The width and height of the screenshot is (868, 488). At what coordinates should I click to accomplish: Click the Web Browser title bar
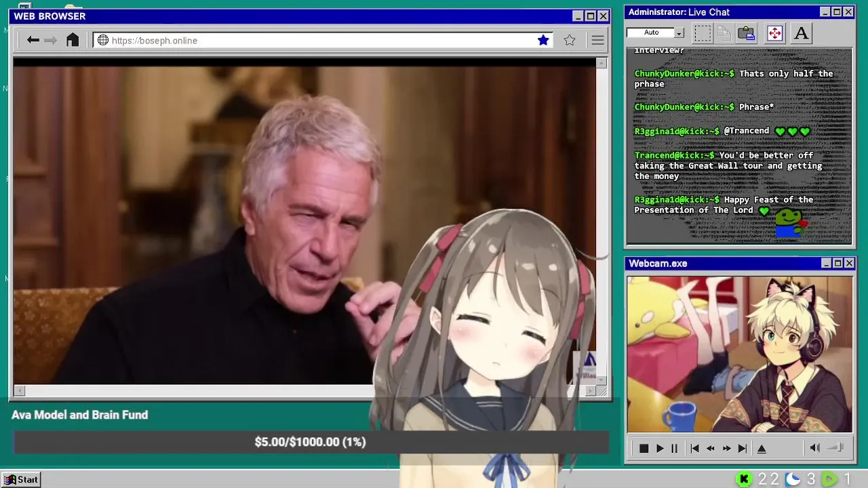[311, 16]
